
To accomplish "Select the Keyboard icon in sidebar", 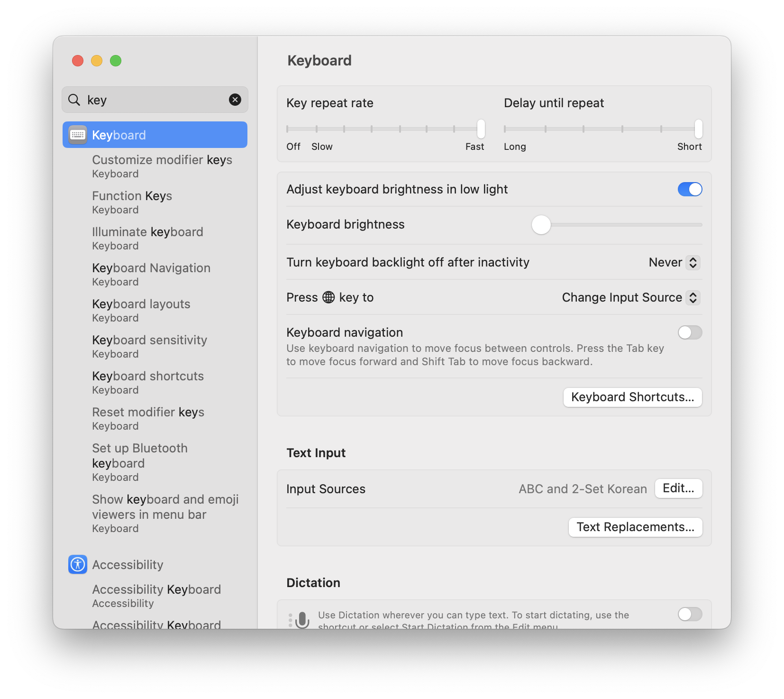I will point(78,135).
